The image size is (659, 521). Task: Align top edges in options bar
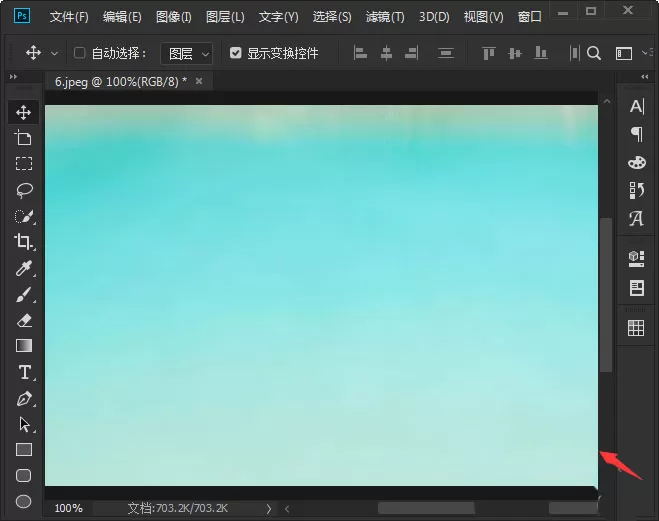point(488,53)
